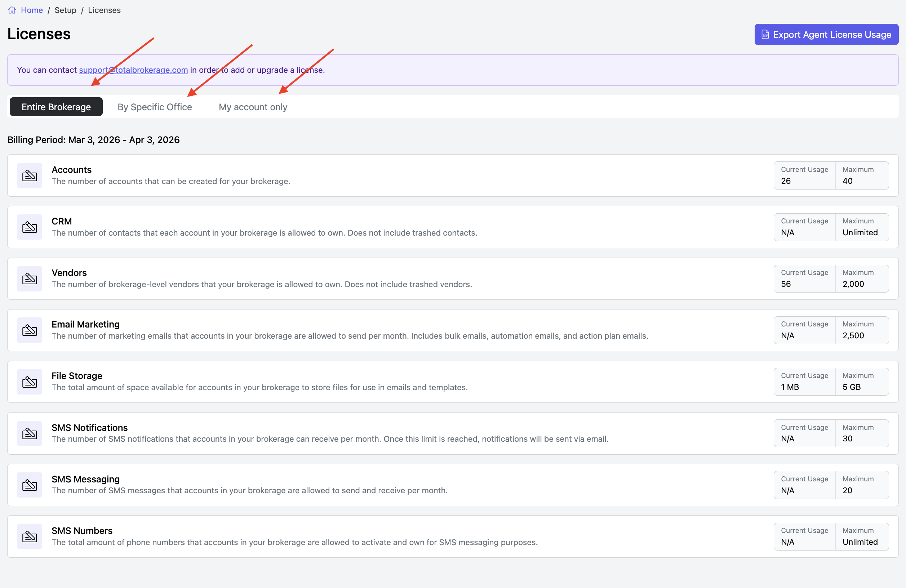Click the Email Marketing Maximum 2,500 box

pos(861,330)
